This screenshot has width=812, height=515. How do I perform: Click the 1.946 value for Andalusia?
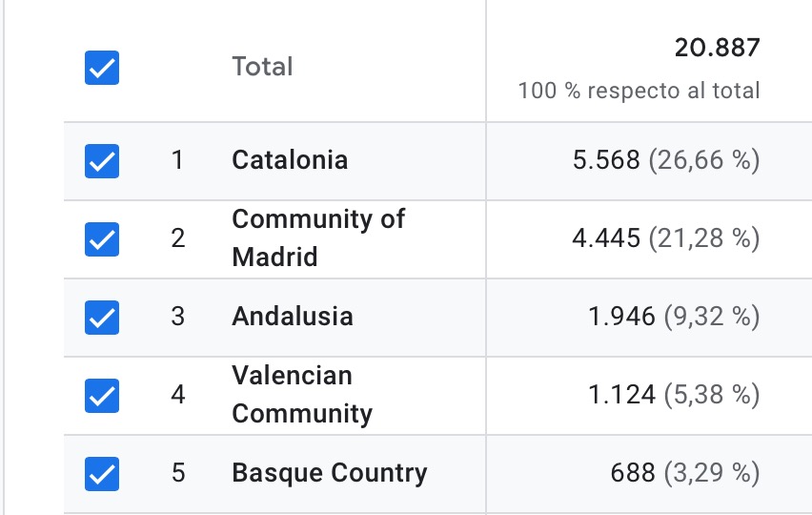pyautogui.click(x=621, y=316)
